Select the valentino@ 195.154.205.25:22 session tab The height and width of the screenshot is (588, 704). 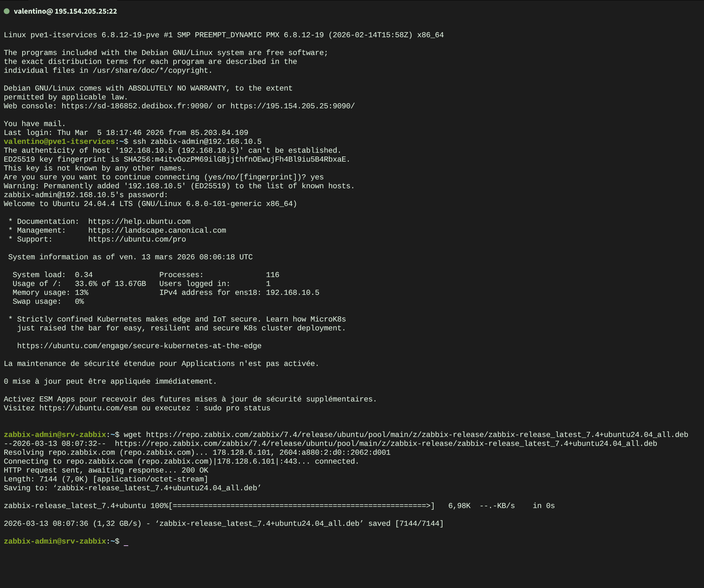[65, 11]
